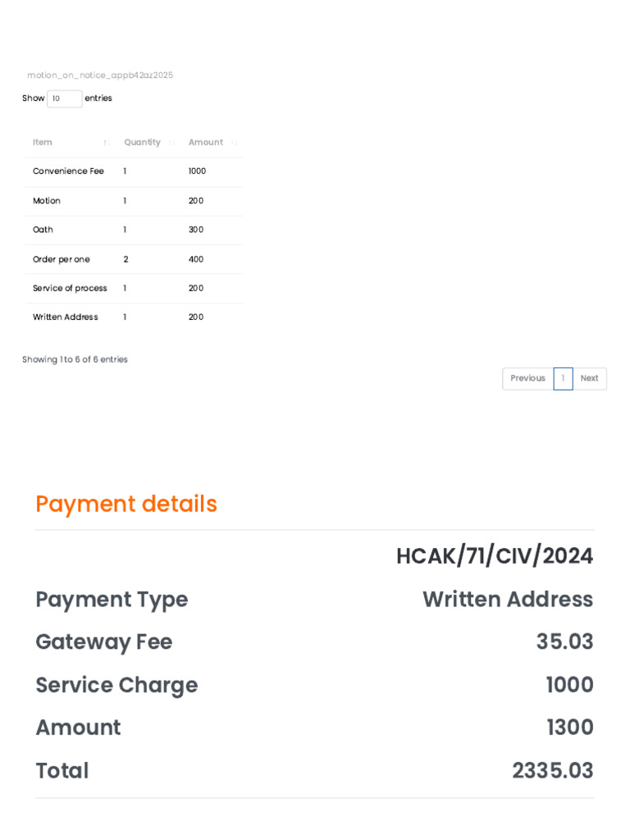Click the Payment details heading

[x=126, y=504]
